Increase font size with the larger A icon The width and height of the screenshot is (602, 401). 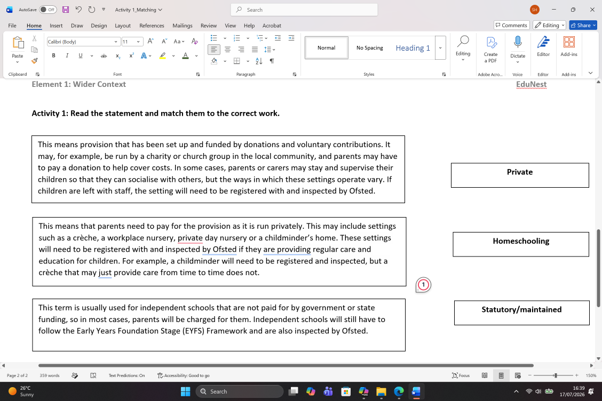(150, 41)
